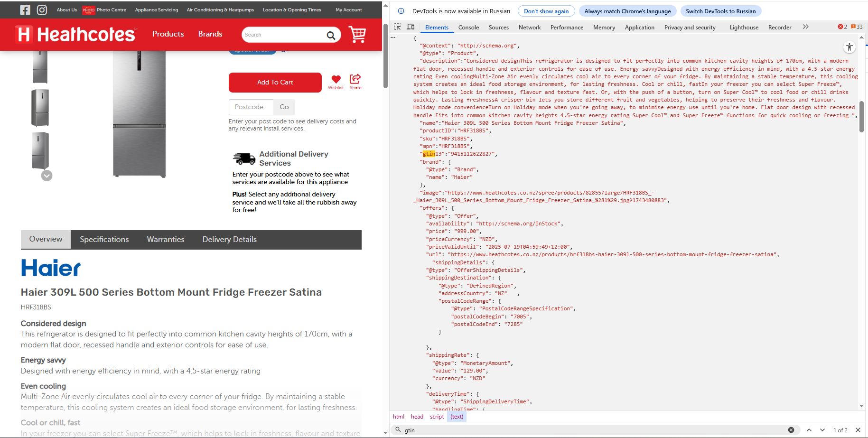Click the search magnifier icon in site header
This screenshot has width=868, height=438.
(331, 35)
